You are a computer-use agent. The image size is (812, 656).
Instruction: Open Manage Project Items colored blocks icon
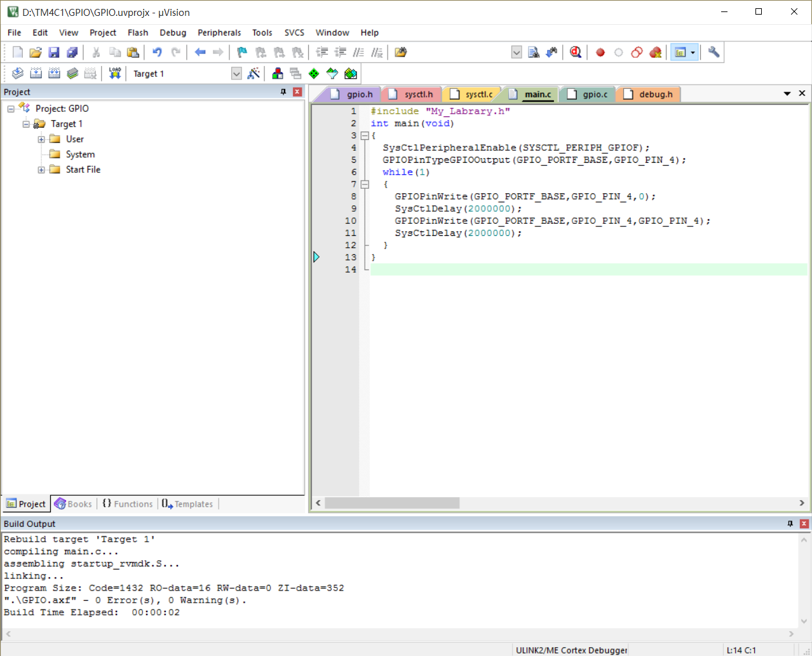(278, 74)
